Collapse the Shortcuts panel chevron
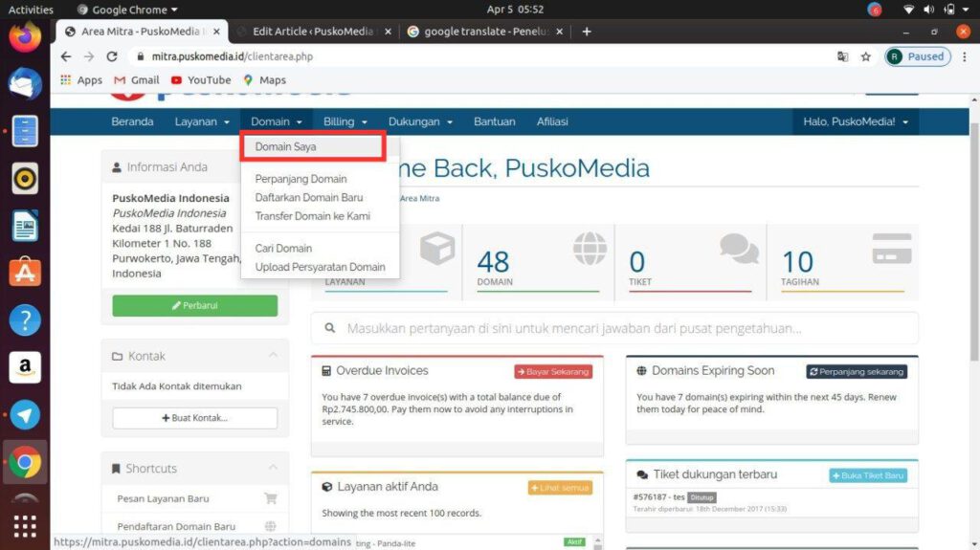 pyautogui.click(x=273, y=468)
